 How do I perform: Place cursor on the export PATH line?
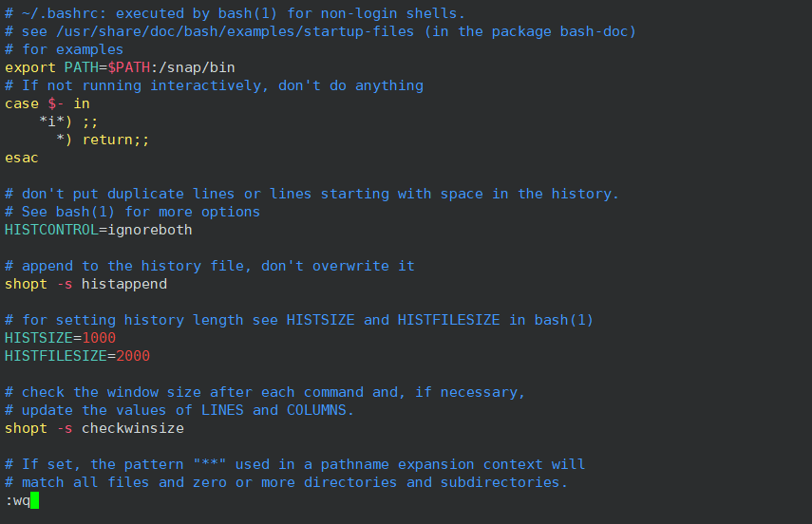pos(120,67)
